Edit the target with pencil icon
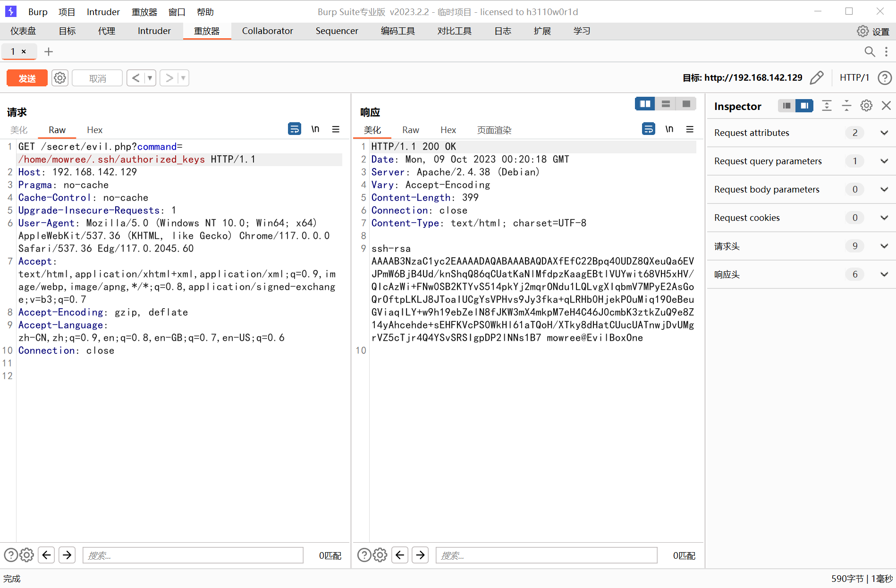 click(817, 77)
